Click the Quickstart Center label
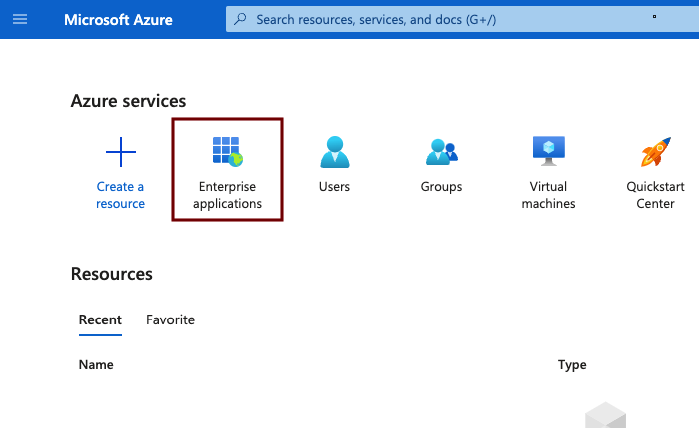Screen dimensions: 699x428 (x=655, y=195)
